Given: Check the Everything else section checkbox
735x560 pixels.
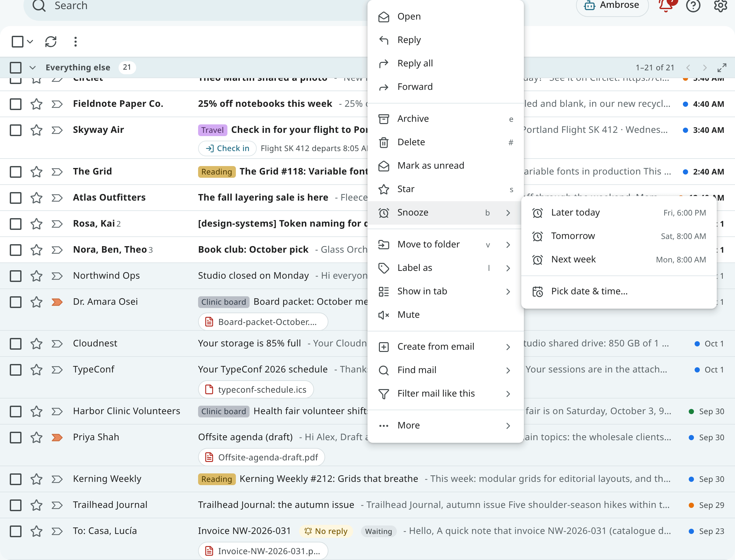Looking at the screenshot, I should (16, 68).
